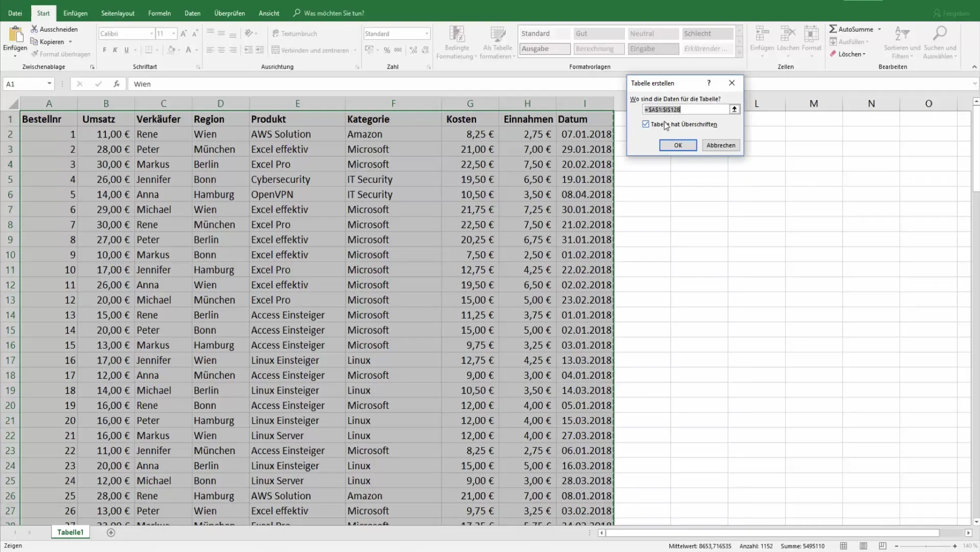Add a new sheet plus icon

tap(111, 533)
